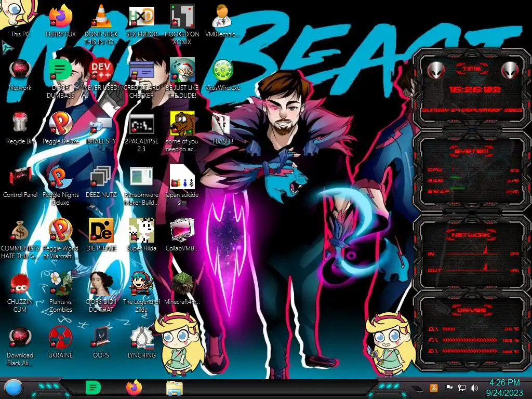Click the CPU usage row in widget
Screen dimensions: 532x399
[473, 170]
